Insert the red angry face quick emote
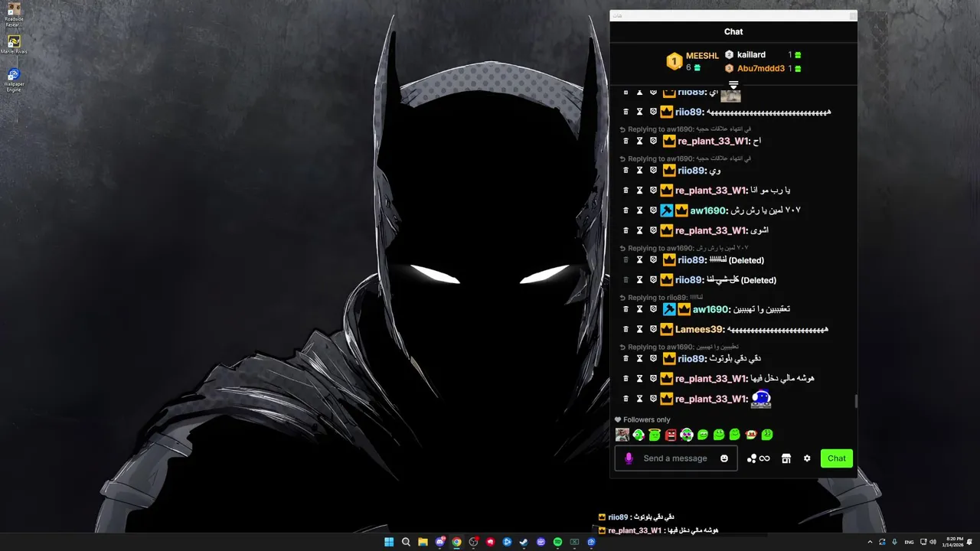The width and height of the screenshot is (980, 551). (x=671, y=435)
